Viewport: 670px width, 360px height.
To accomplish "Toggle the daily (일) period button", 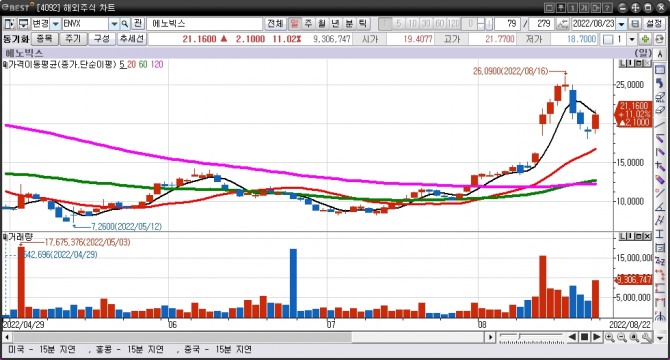I will pos(294,24).
